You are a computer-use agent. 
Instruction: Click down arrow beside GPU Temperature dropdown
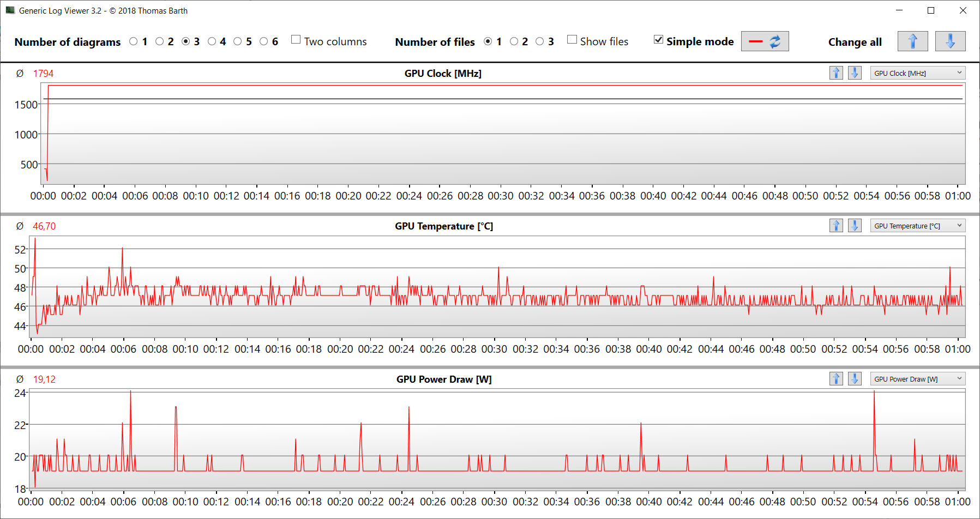pyautogui.click(x=855, y=226)
